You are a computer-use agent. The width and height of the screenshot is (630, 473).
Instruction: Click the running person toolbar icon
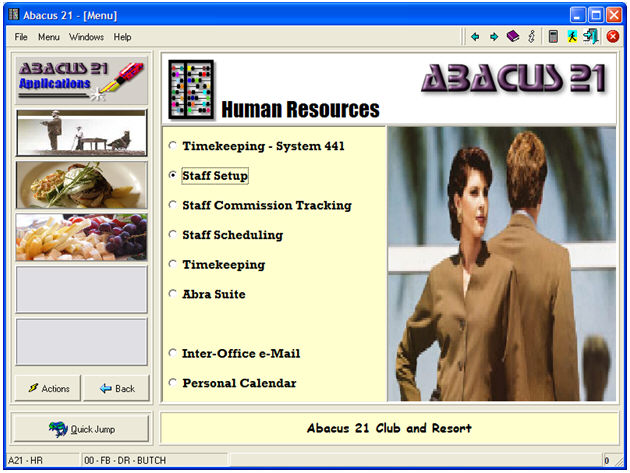572,37
